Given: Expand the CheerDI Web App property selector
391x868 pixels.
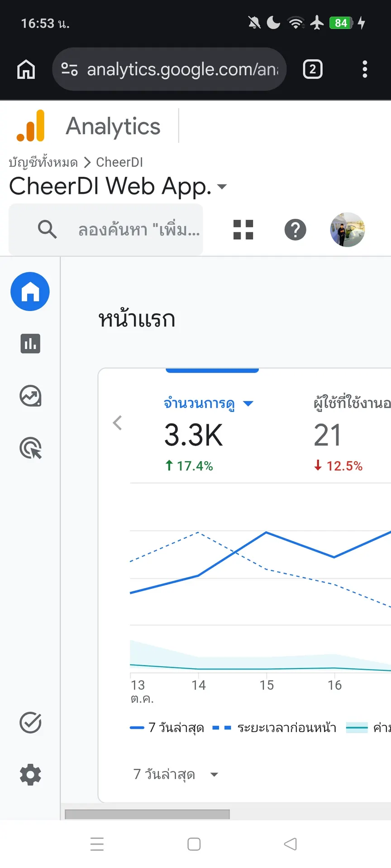Looking at the screenshot, I should (118, 186).
